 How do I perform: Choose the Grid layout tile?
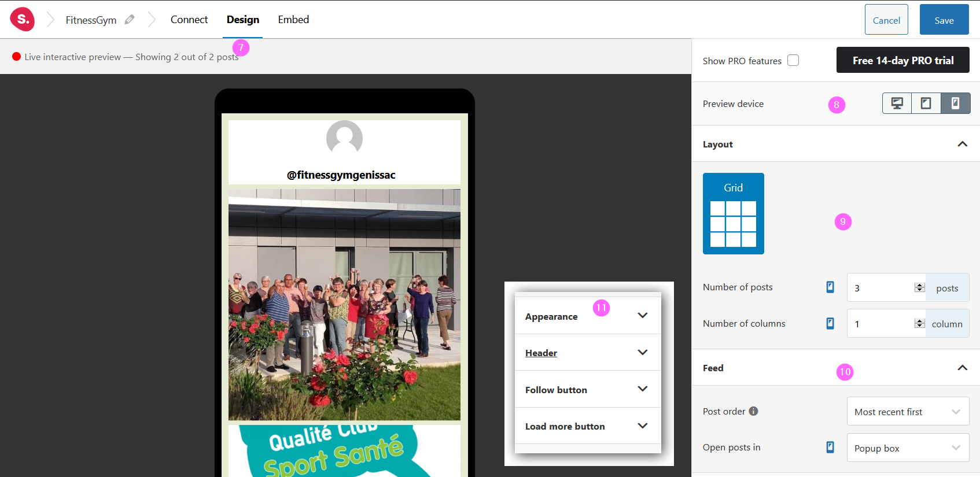click(x=734, y=213)
